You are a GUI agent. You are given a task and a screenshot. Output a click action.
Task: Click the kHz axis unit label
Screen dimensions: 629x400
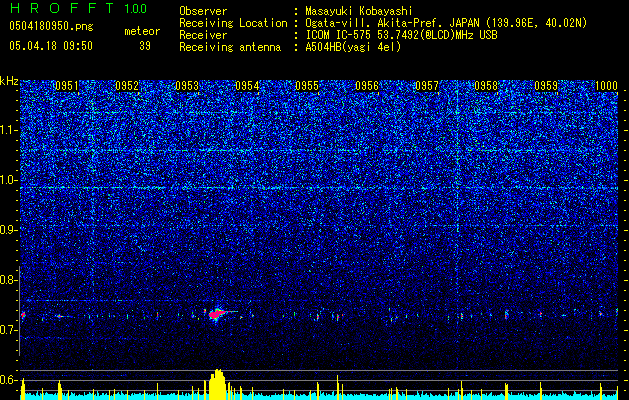pyautogui.click(x=9, y=81)
